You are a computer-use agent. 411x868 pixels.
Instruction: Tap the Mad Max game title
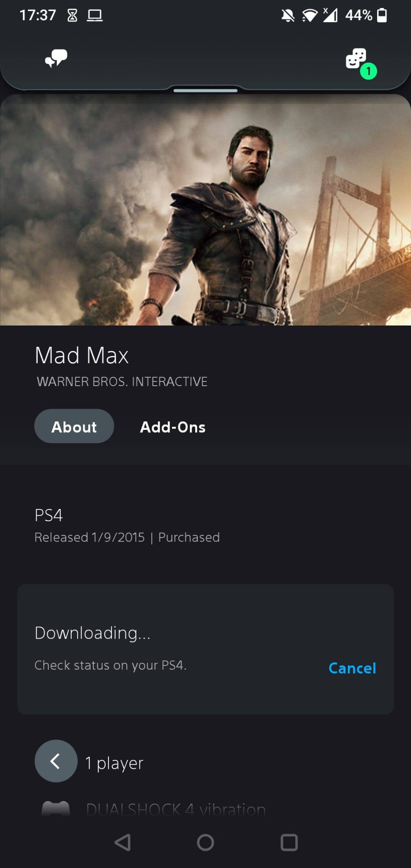[x=82, y=355]
